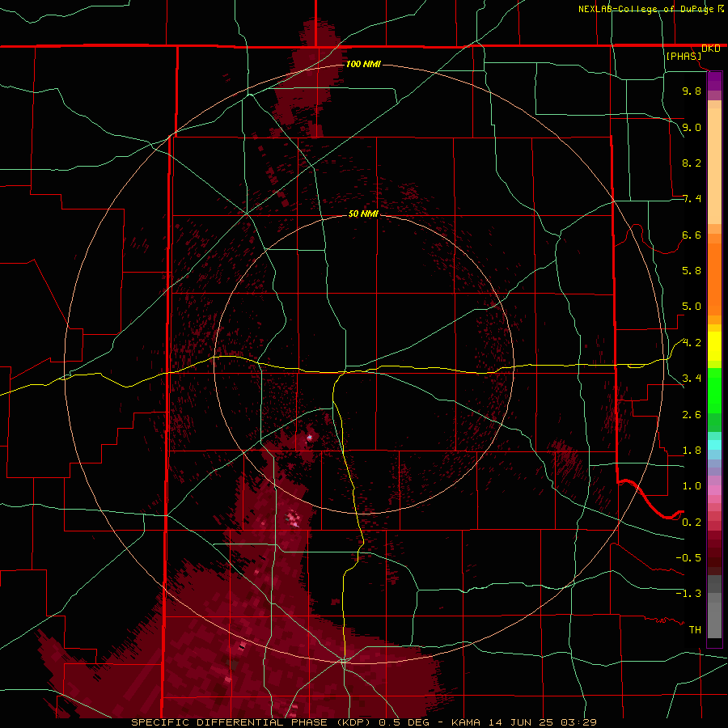Click the 3.4 value on the color scale
Screen dimensions: 728x728
(x=692, y=379)
